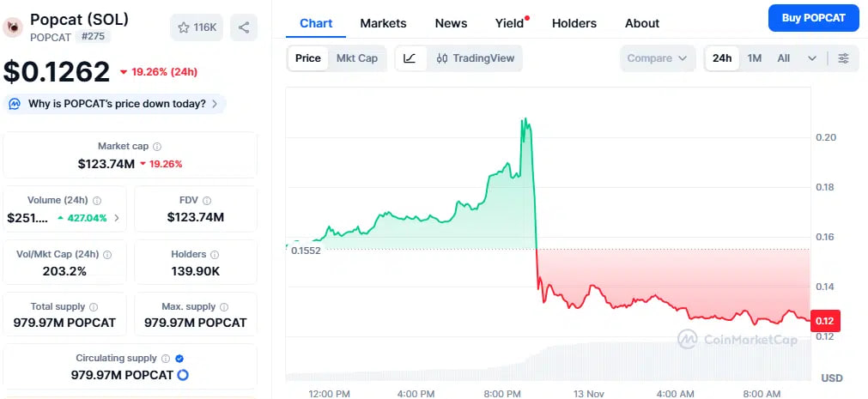Click the Buy POPCAT button
This screenshot has width=868, height=399.
[x=813, y=17]
